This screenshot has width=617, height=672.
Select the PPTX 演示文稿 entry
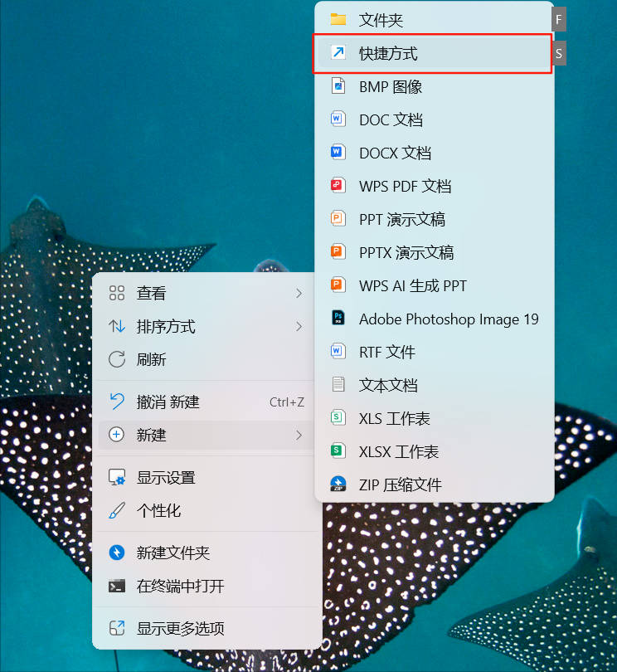(434, 252)
